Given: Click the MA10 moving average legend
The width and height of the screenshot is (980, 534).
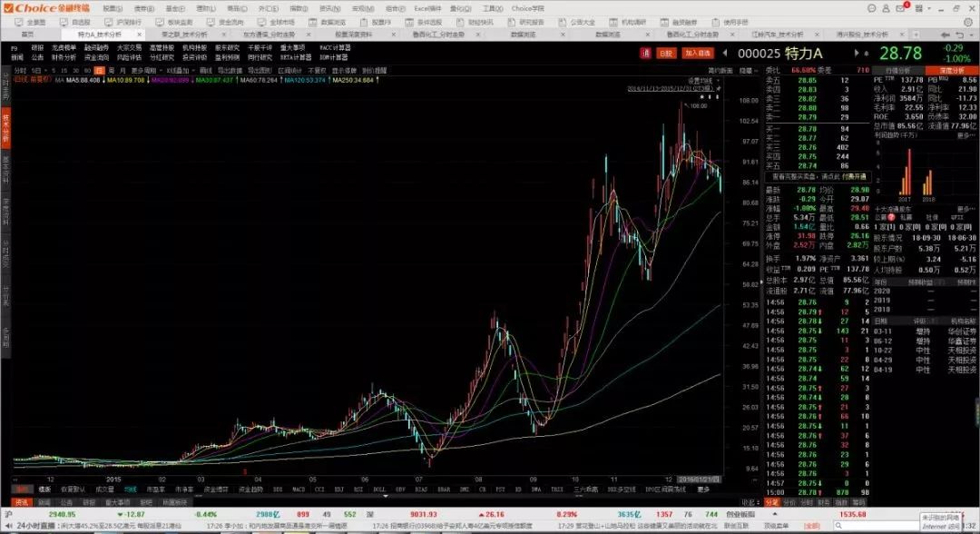Looking at the screenshot, I should click(x=127, y=80).
